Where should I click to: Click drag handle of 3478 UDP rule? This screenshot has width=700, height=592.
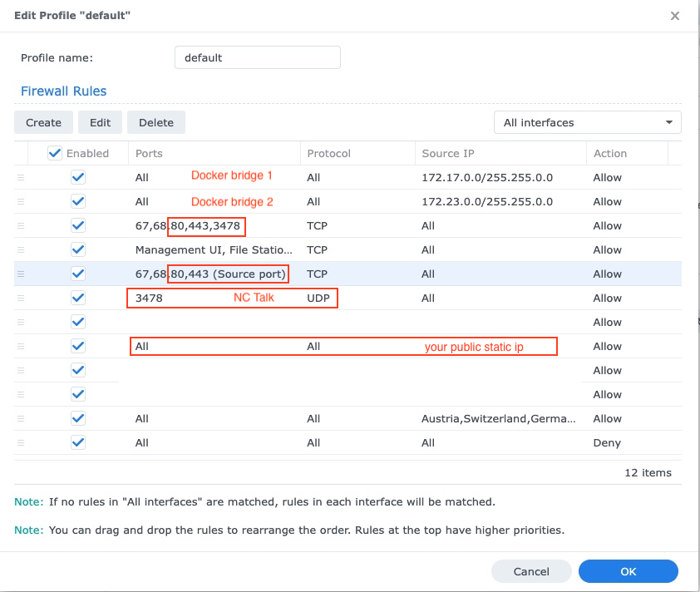point(21,298)
